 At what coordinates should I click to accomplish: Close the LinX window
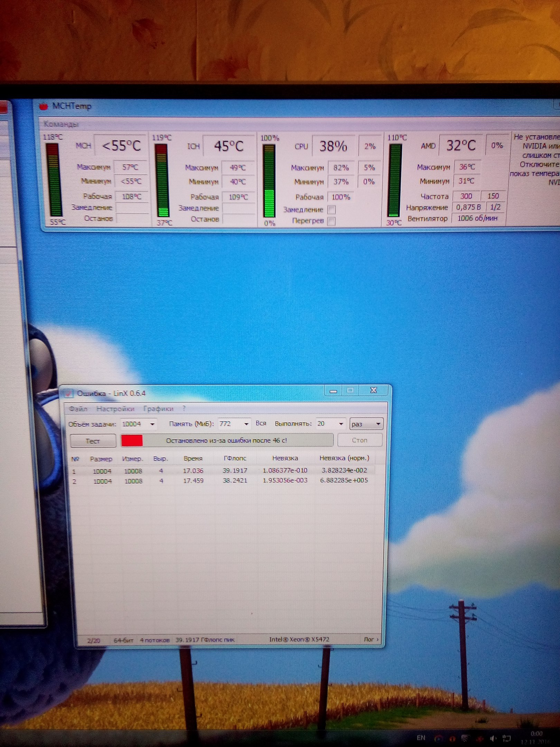(x=374, y=390)
